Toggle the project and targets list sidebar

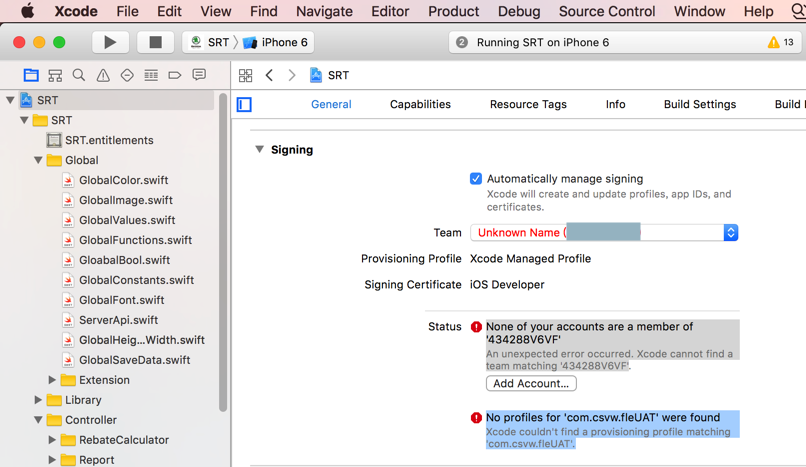click(244, 104)
